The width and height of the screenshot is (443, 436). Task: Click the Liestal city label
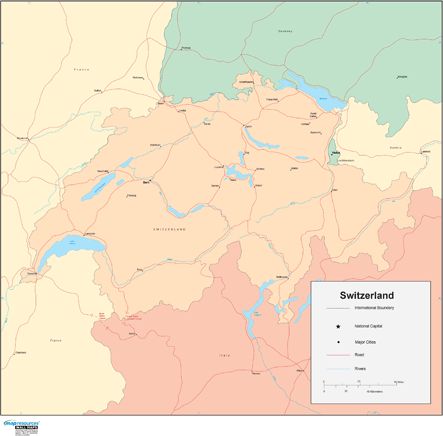pyautogui.click(x=182, y=110)
